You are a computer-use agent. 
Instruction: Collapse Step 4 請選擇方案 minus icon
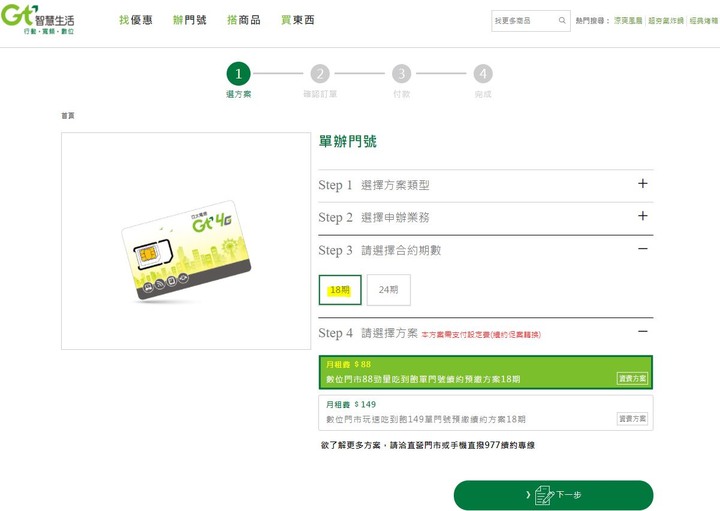643,331
